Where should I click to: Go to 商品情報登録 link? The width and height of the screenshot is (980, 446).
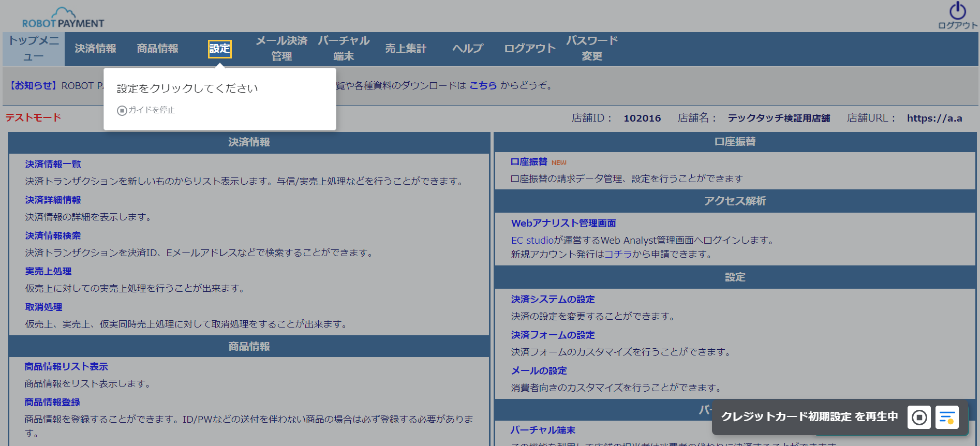52,403
